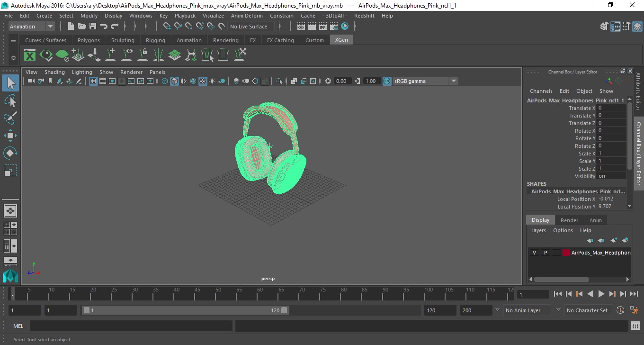644x345 pixels.
Task: Enable snap to grids magnet icon
Action: (x=167, y=27)
